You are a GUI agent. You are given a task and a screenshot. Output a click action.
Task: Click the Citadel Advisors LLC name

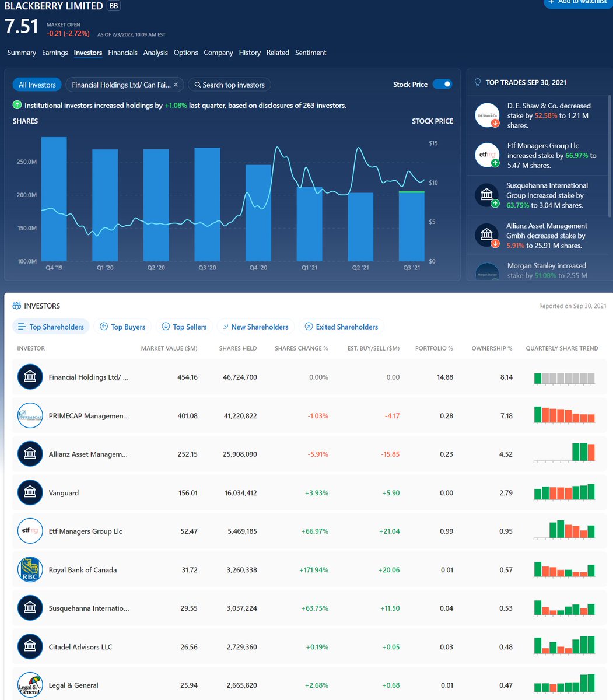point(80,647)
